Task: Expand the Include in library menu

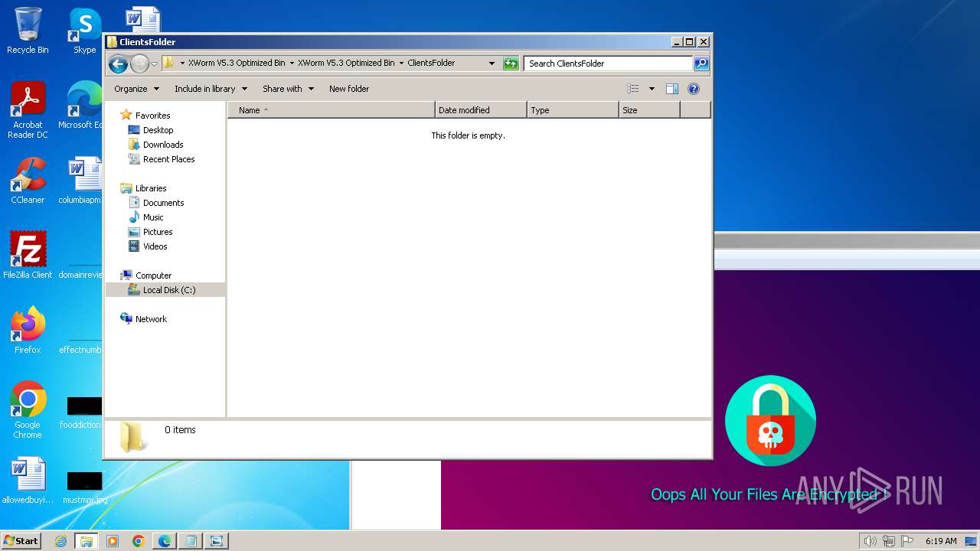Action: [x=211, y=89]
